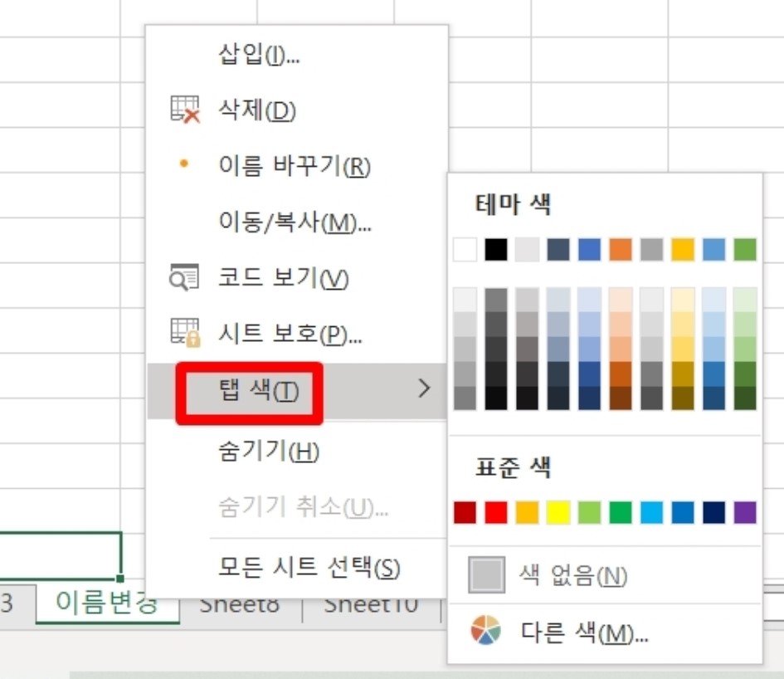Screen dimensions: 784x679
Task: Choose 이름 바꾸기(R) to rename sheet
Action: (x=297, y=166)
